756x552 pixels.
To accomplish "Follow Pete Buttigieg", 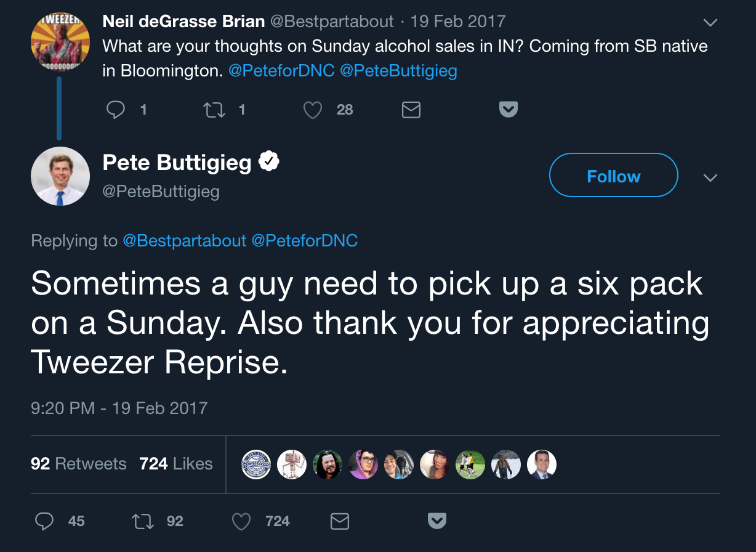I will tap(613, 176).
